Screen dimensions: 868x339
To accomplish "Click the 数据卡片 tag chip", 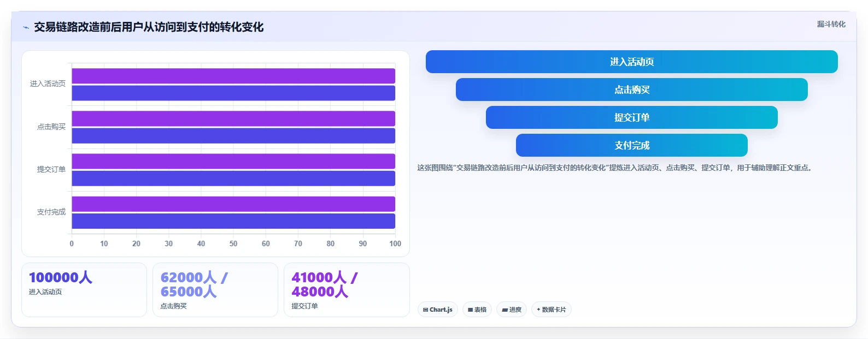I will point(551,310).
